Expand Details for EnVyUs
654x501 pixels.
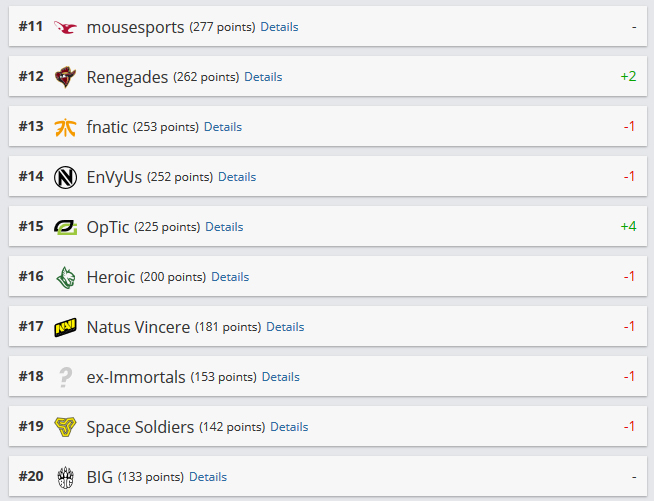tap(237, 177)
